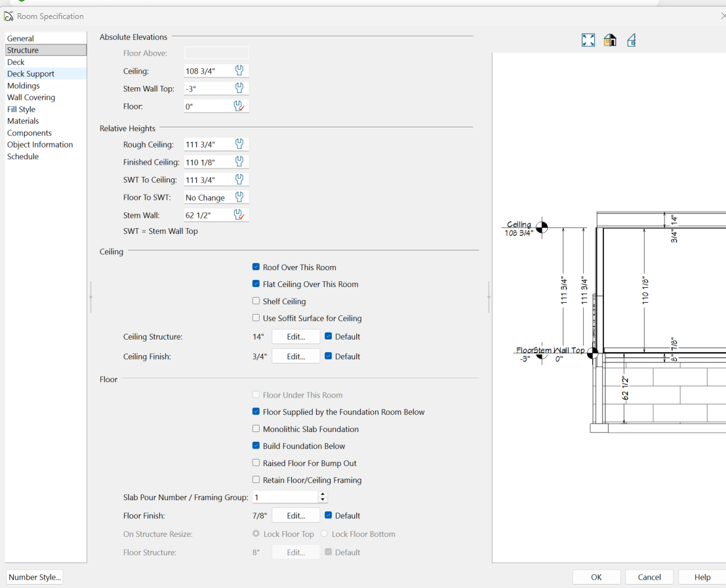Increase Slab Pour Number with up arrow
The image size is (726, 588).
[x=322, y=495]
